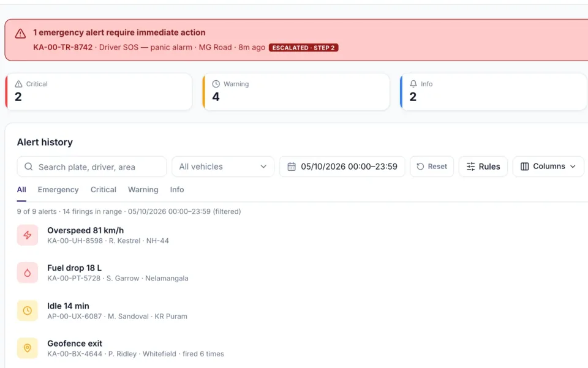588x368 pixels.
Task: Click the Fuel drop droplet icon
Action: pyautogui.click(x=28, y=273)
